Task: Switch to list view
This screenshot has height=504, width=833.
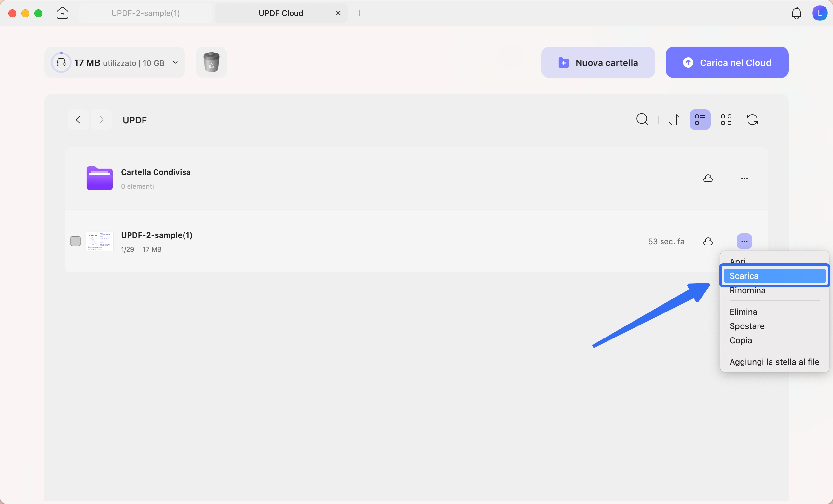Action: pyautogui.click(x=700, y=120)
